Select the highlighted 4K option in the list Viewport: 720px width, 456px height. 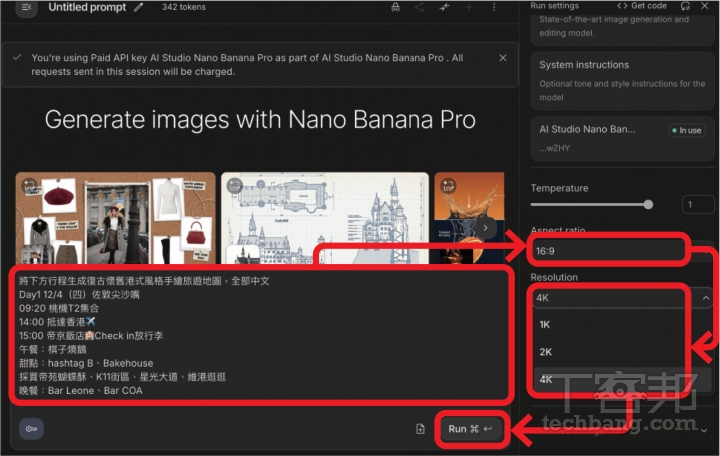[x=621, y=380]
